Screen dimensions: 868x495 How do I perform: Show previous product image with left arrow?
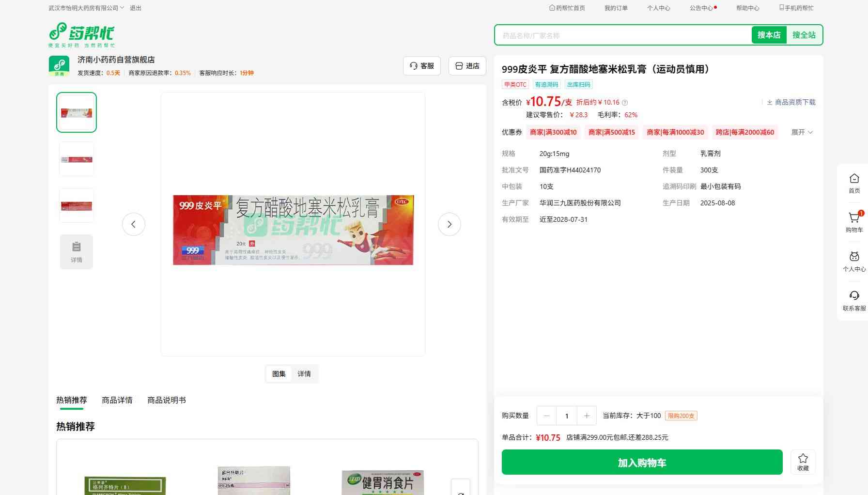click(134, 224)
